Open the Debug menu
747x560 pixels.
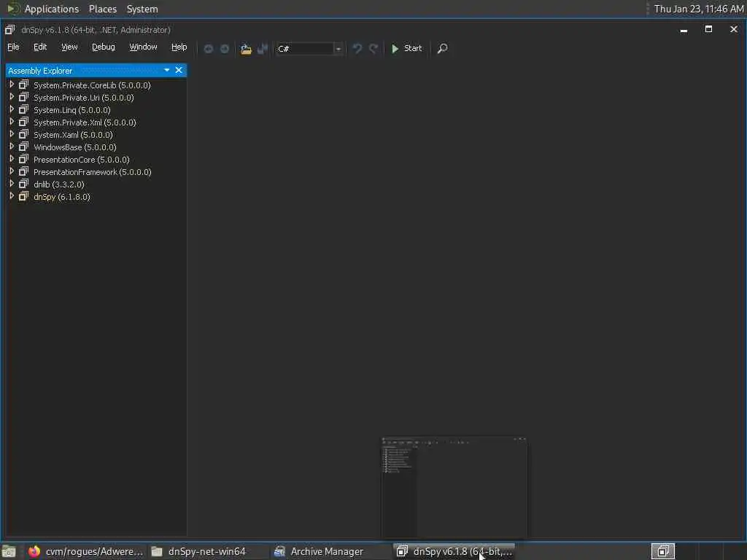[104, 47]
